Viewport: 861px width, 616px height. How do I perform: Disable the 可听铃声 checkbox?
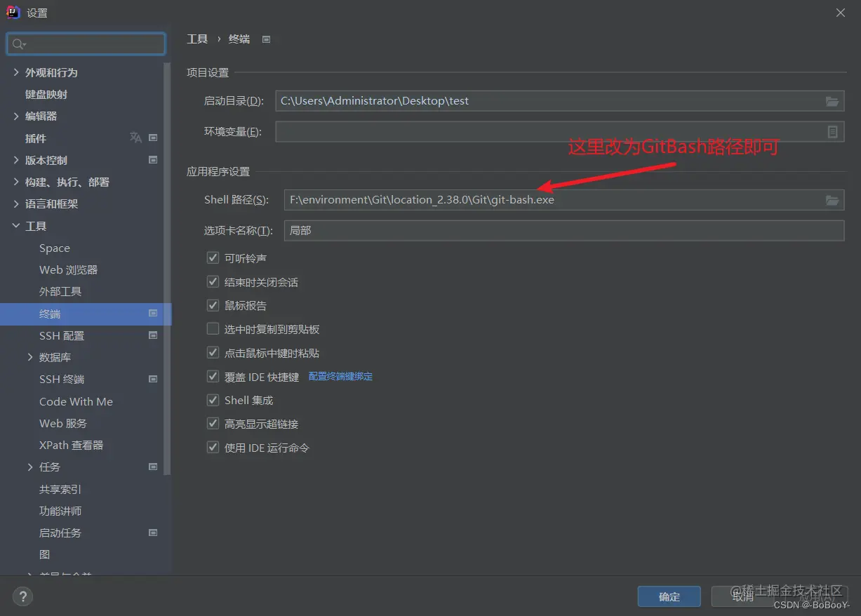(x=213, y=258)
